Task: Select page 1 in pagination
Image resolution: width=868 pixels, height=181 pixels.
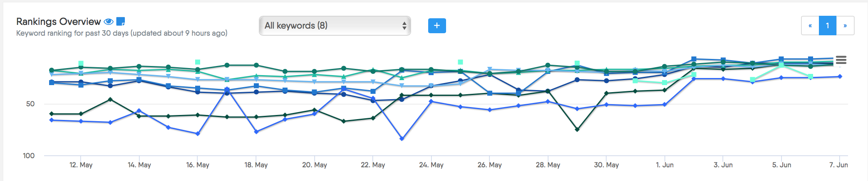Action: tap(828, 26)
